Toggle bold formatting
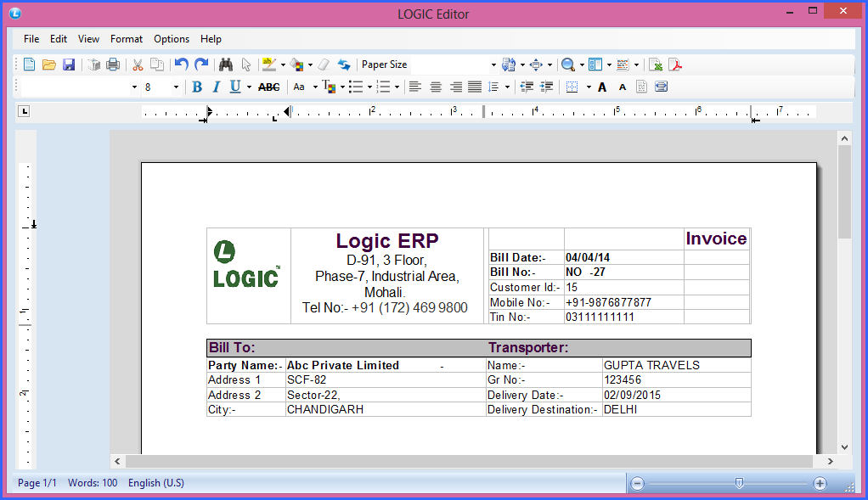Viewport: 868px width, 500px height. [197, 87]
